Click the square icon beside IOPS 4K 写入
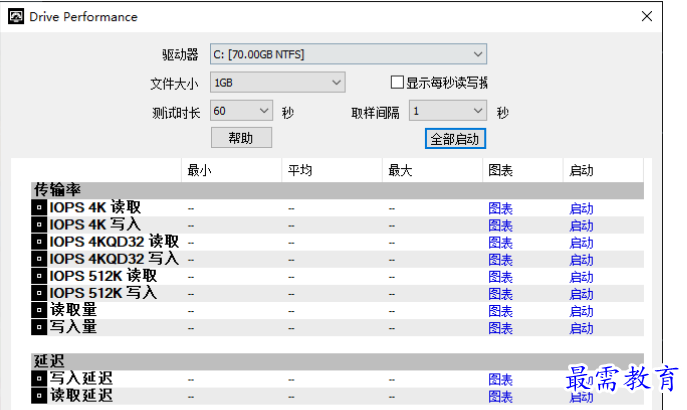687x410 pixels. (39, 224)
